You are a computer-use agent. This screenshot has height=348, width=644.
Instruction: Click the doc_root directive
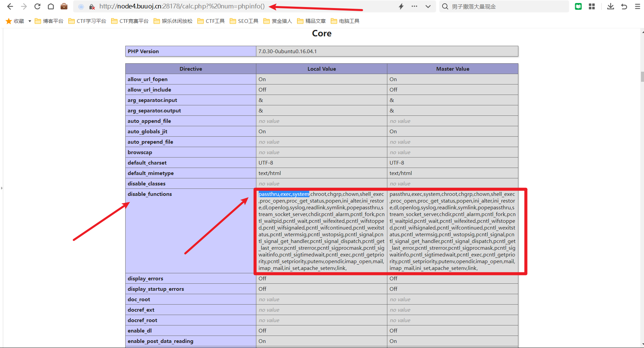pos(139,299)
